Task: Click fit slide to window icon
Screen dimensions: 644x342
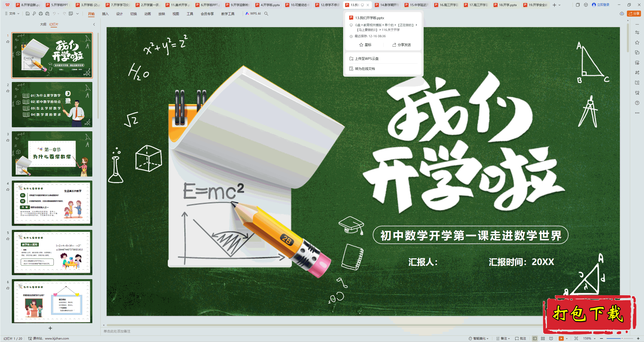Action: (x=576, y=338)
